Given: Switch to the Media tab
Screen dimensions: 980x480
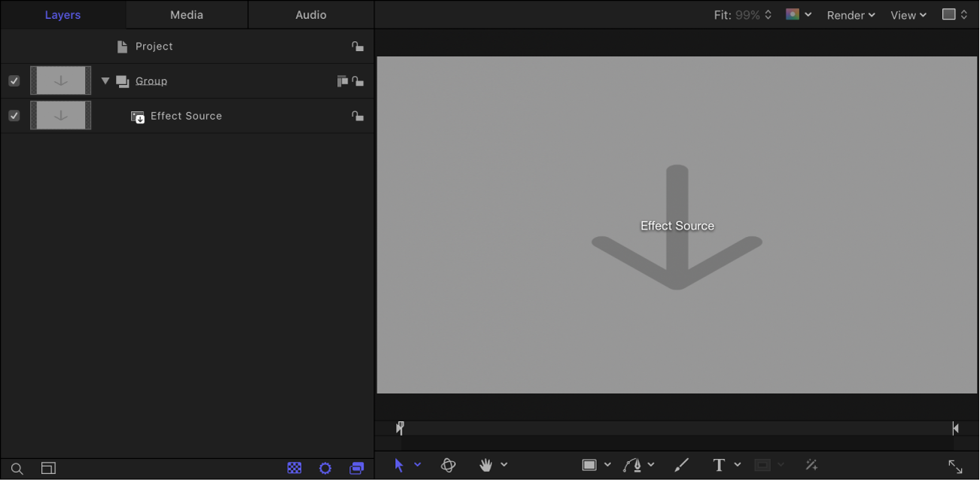Looking at the screenshot, I should [x=186, y=14].
